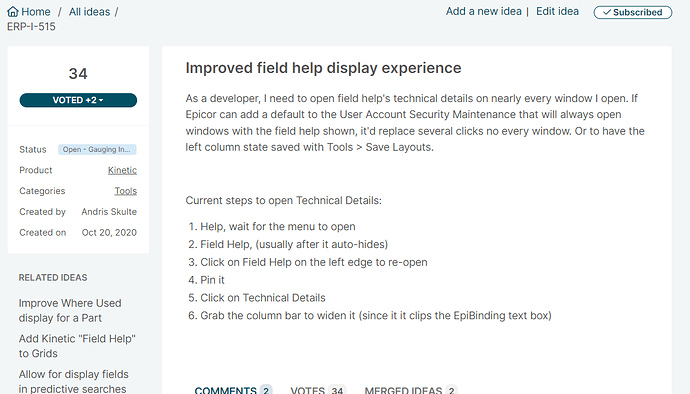Click the checkmark icon on the Subscribed button
Image resolution: width=690 pixels, height=394 pixels.
[607, 12]
